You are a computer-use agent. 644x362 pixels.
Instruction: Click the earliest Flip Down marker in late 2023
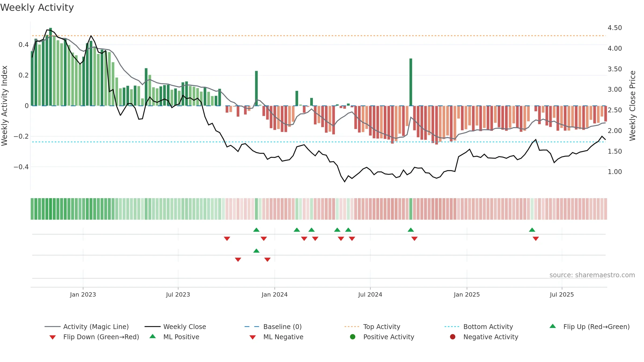click(x=227, y=239)
